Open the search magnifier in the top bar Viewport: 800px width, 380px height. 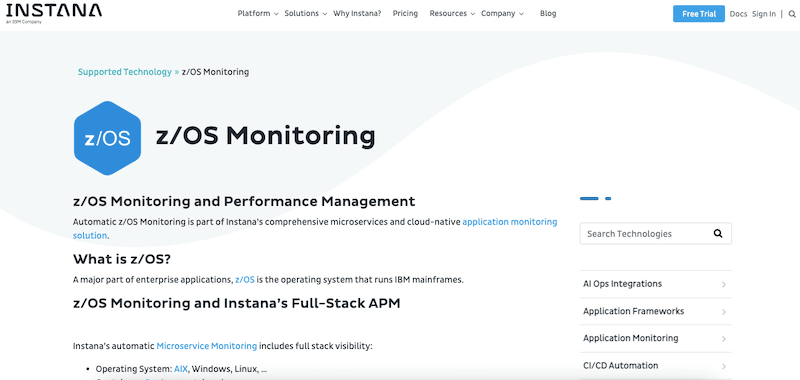[792, 14]
